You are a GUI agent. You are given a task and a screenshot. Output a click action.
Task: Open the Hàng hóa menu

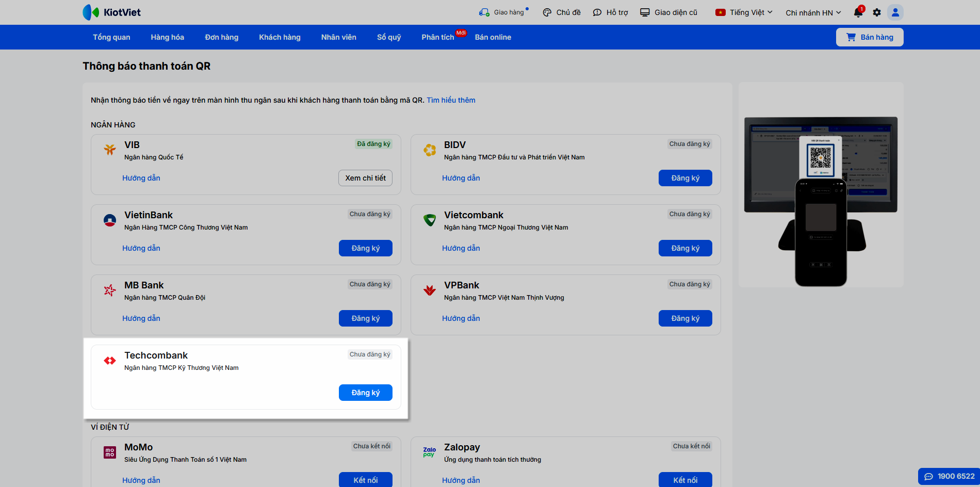click(168, 37)
